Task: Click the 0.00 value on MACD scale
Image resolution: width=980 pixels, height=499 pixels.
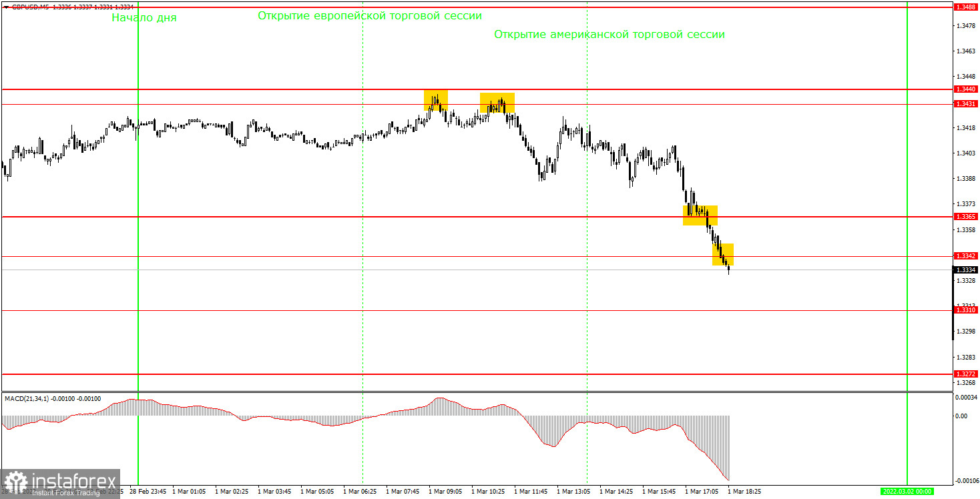Action: tap(961, 416)
